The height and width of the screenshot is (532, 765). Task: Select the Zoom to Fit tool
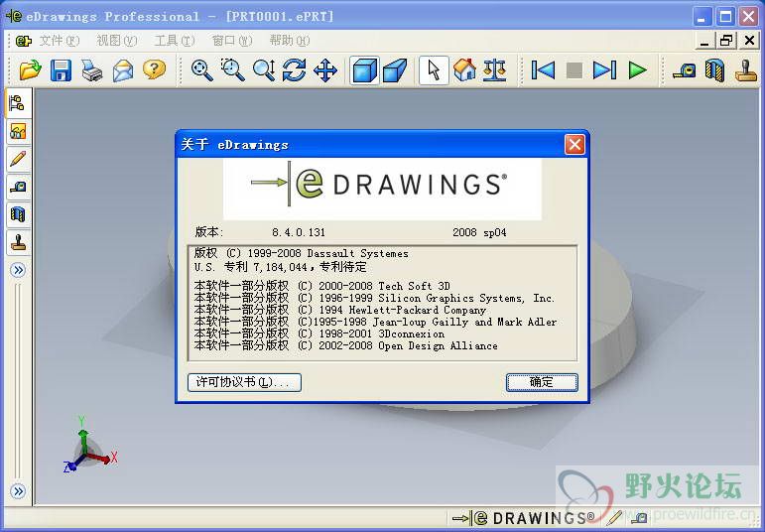coord(201,70)
